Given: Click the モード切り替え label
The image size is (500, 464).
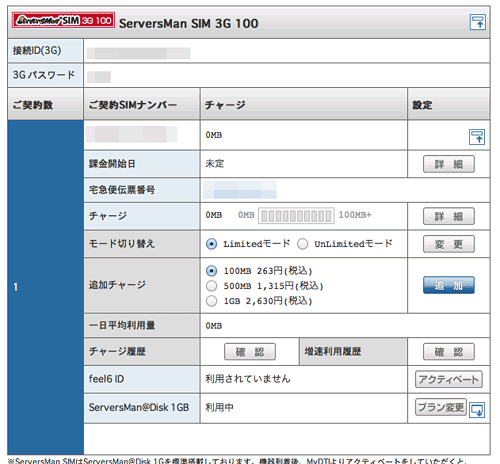Looking at the screenshot, I should [x=122, y=244].
